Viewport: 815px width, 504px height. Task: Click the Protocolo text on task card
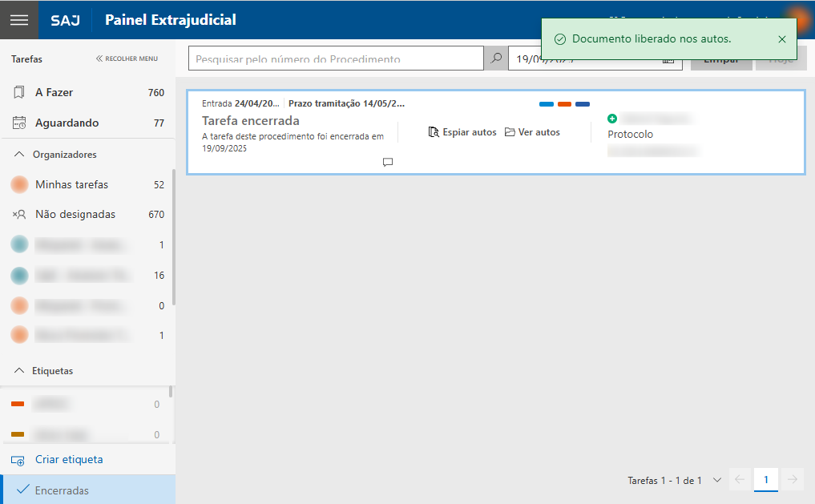(x=631, y=134)
